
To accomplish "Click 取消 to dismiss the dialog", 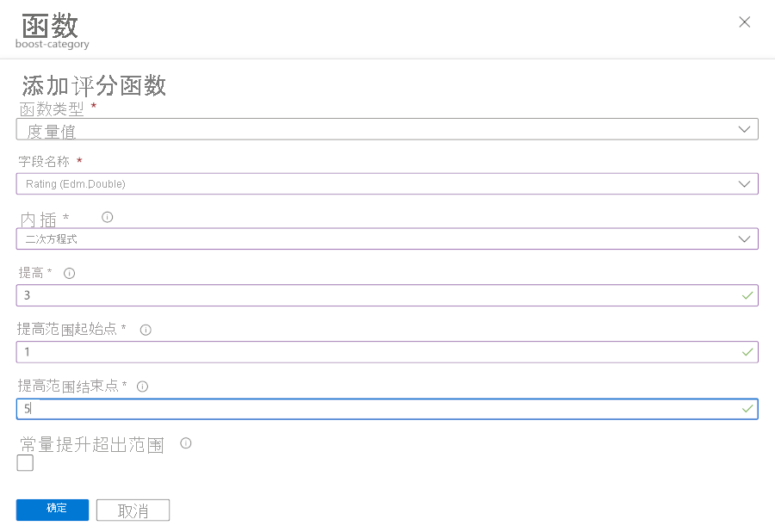I will pyautogui.click(x=133, y=510).
